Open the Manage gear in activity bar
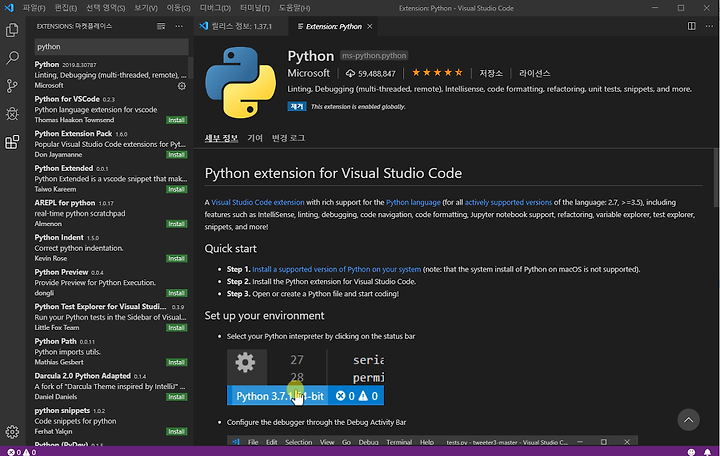Image resolution: width=720 pixels, height=456 pixels. pos(12,432)
